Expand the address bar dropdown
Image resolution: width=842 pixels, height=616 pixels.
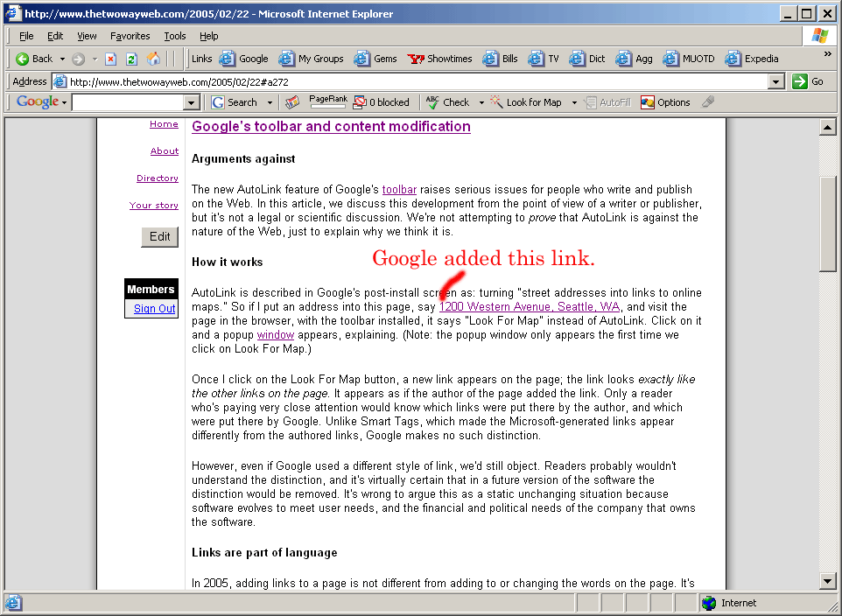[775, 81]
